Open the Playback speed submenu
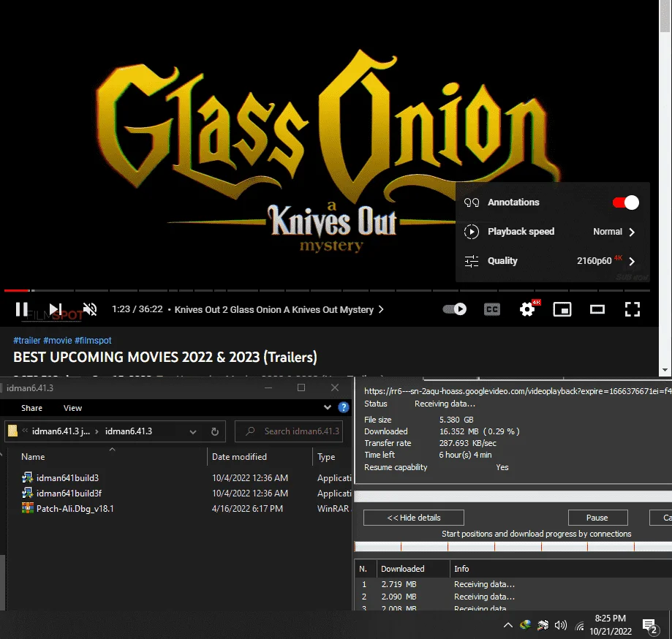Screen dimensions: 672x639 552,232
